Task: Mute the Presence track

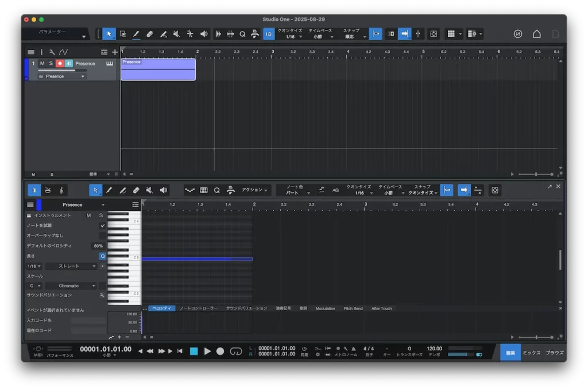Action: pos(42,63)
